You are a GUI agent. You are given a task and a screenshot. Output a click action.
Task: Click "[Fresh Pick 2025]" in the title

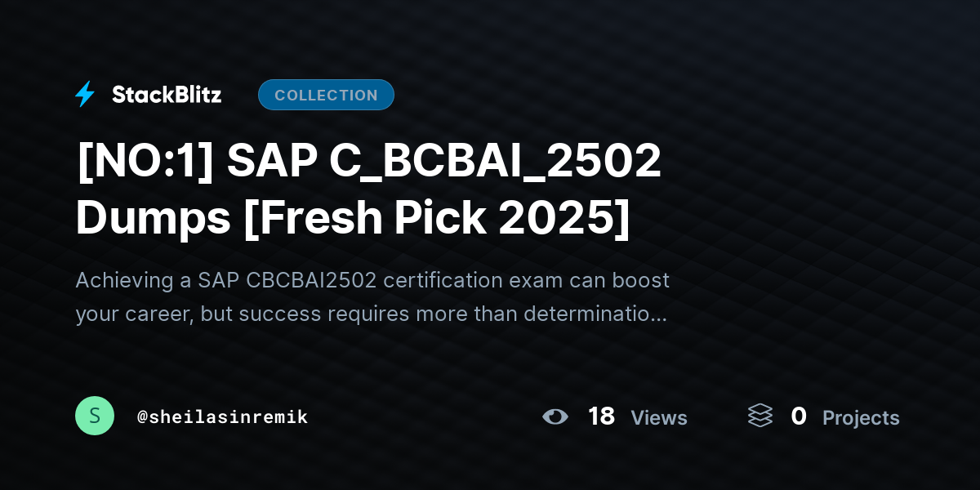click(437, 218)
